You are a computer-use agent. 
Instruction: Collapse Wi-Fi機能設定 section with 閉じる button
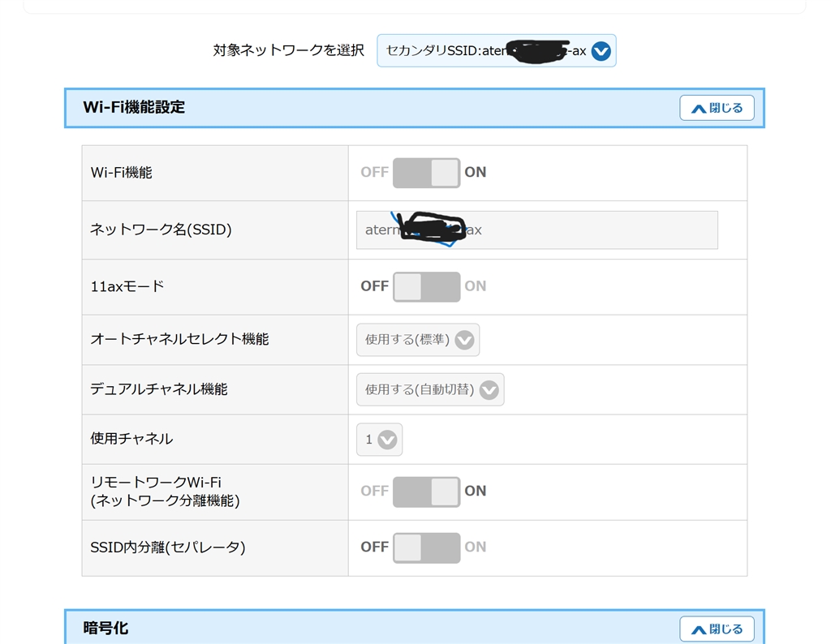click(717, 108)
